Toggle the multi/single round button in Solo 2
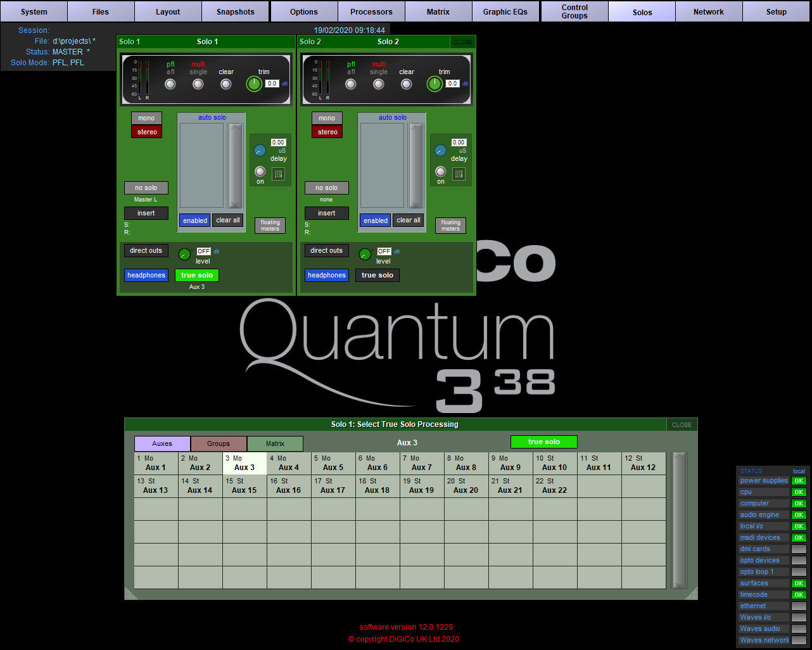 coord(379,84)
